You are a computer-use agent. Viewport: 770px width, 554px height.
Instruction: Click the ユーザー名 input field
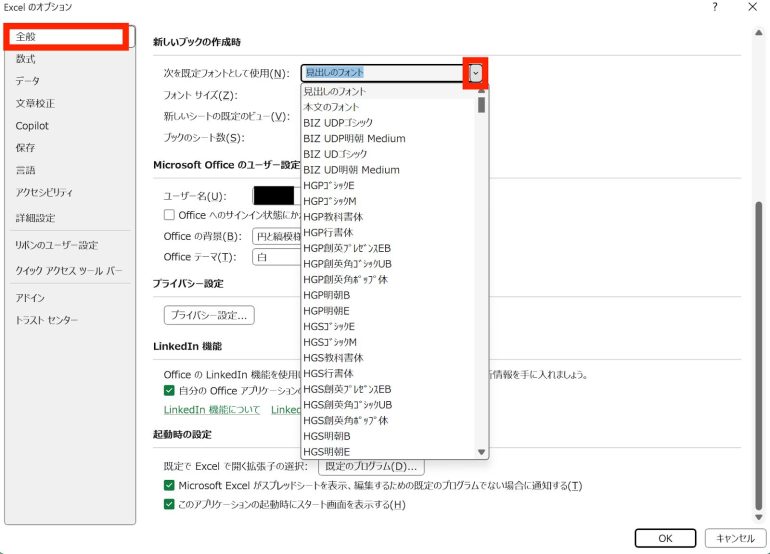click(274, 196)
